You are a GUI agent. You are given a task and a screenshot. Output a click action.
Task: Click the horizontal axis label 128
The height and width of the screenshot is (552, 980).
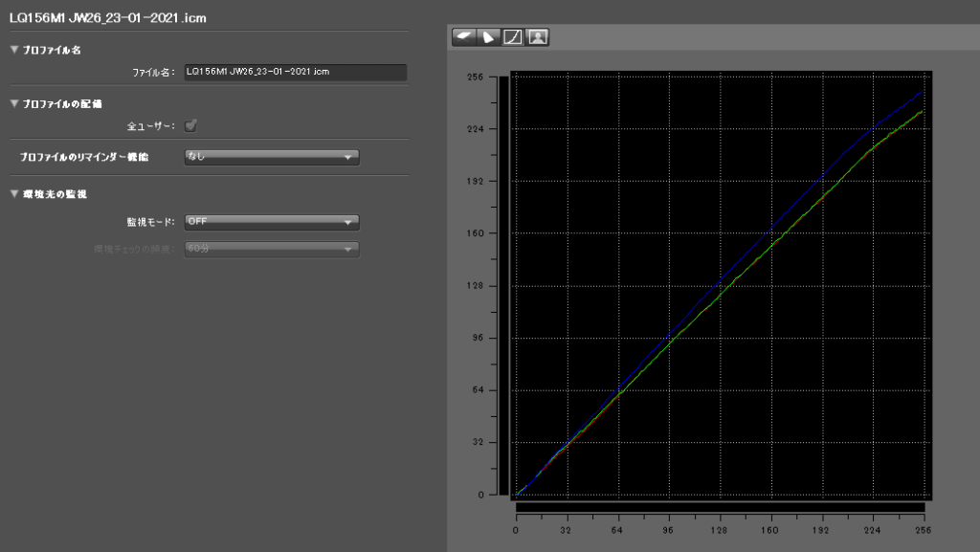[719, 530]
